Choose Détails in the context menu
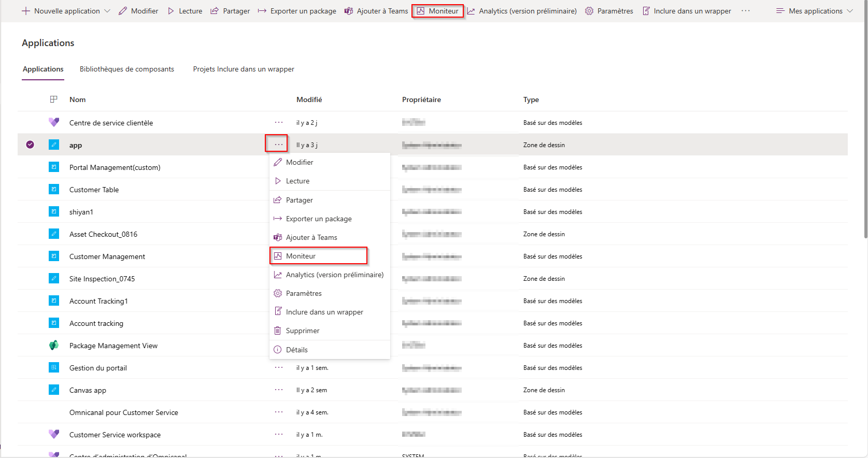The height and width of the screenshot is (458, 868). pos(330,350)
